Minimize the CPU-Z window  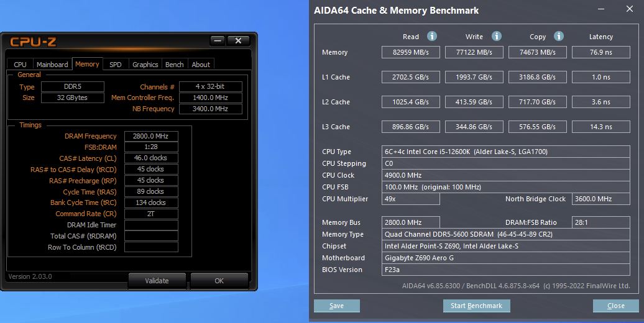[218, 40]
